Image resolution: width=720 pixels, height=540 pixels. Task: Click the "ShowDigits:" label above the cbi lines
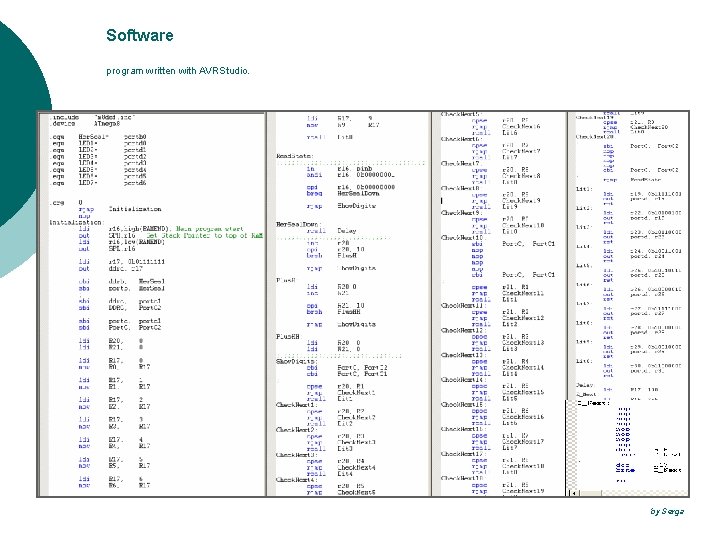[297, 361]
